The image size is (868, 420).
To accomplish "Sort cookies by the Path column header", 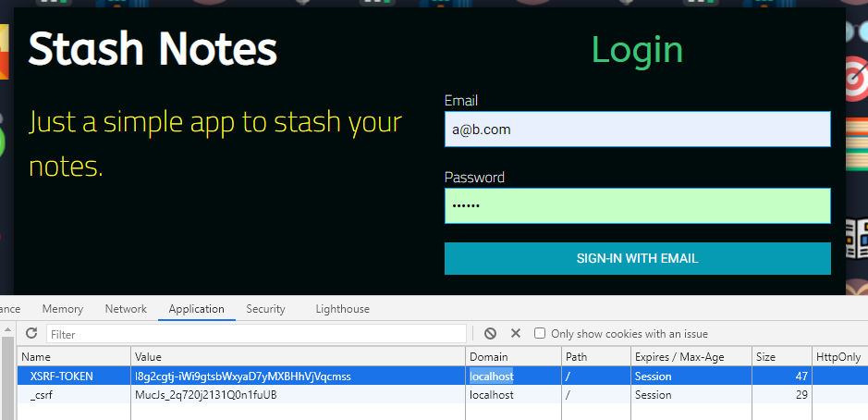I will click(x=596, y=357).
